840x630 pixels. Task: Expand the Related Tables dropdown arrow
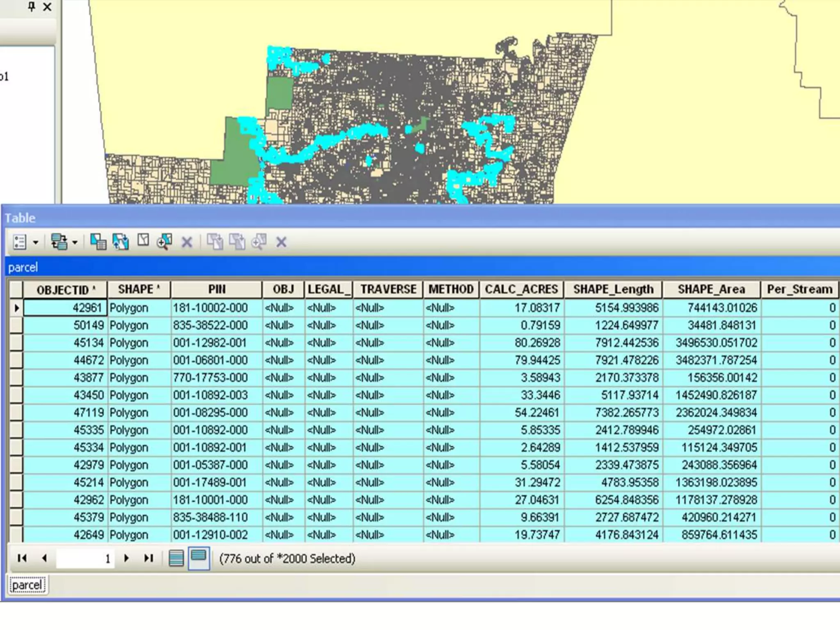(x=75, y=242)
